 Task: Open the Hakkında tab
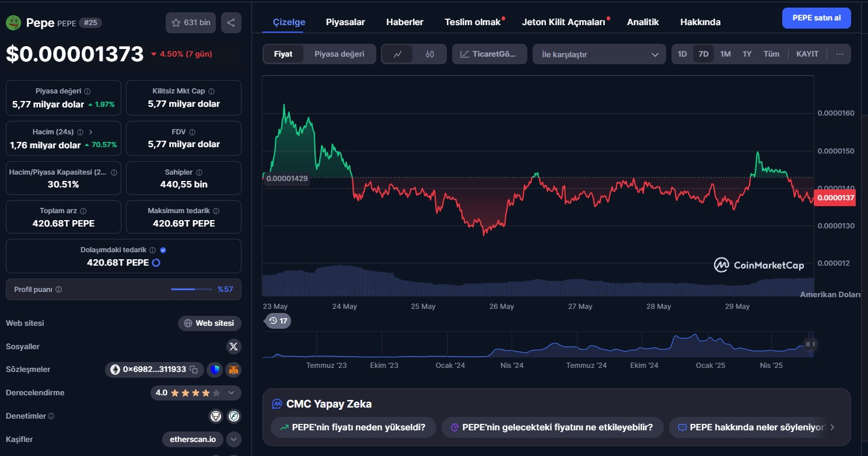coord(700,22)
